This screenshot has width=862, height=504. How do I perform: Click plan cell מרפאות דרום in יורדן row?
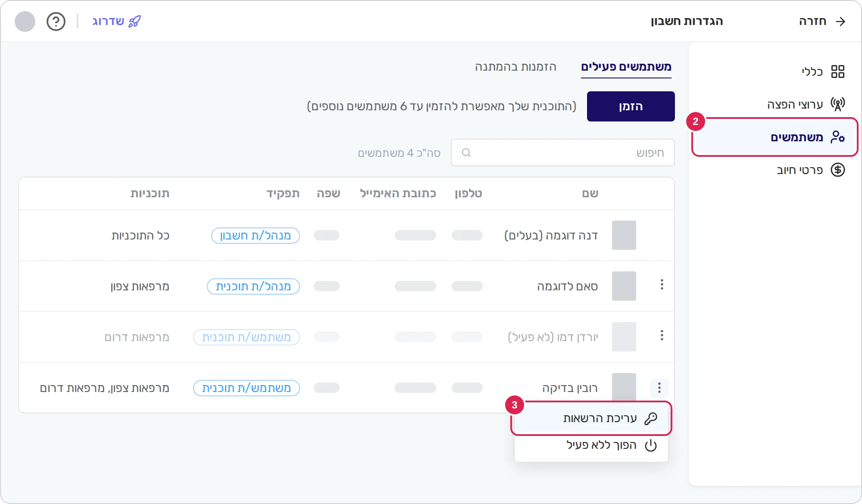137,337
